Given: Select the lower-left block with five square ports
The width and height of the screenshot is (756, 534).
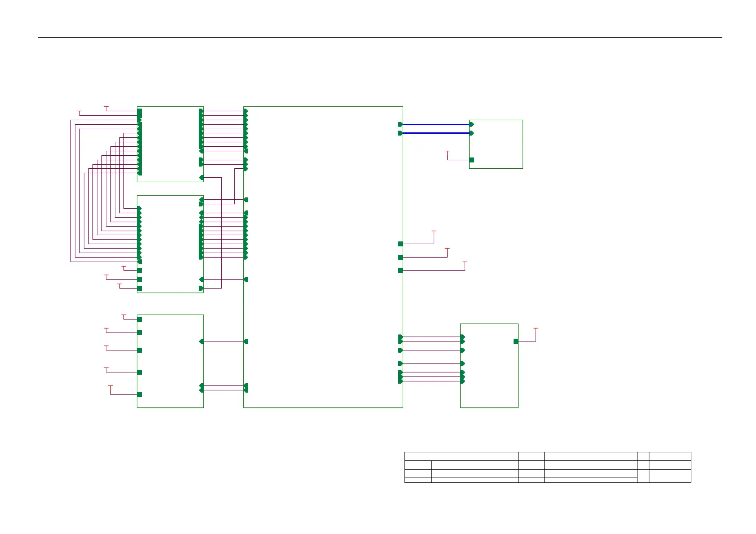Looking at the screenshot, I should pyautogui.click(x=170, y=361).
